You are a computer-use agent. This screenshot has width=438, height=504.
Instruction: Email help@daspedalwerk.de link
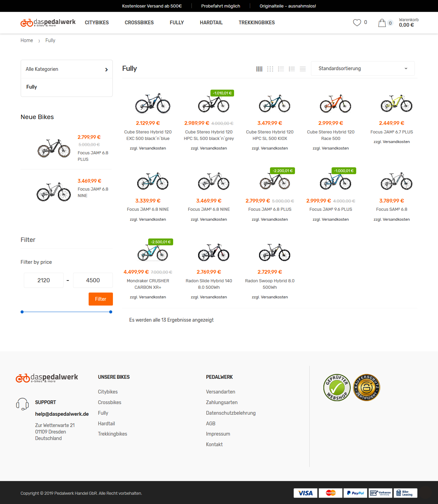tap(62, 414)
